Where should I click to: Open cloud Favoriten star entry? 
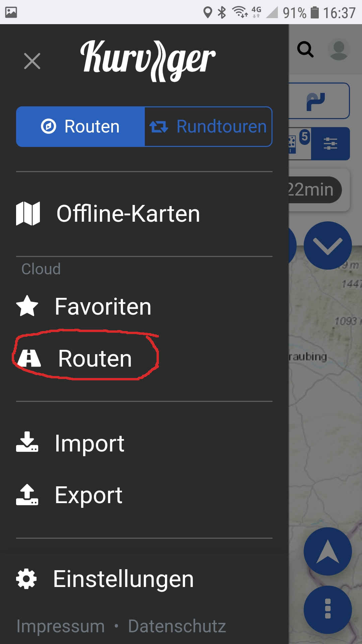point(27,306)
